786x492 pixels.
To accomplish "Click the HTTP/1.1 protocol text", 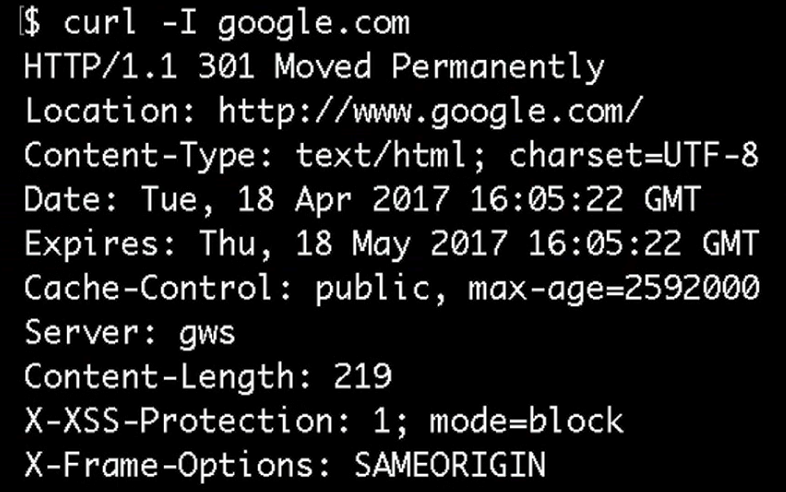I will click(101, 67).
